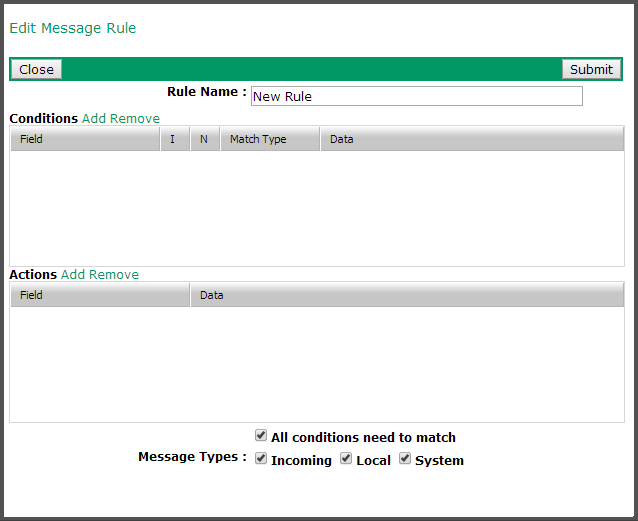
Task: Sort conditions by Match Type column
Action: [x=270, y=139]
